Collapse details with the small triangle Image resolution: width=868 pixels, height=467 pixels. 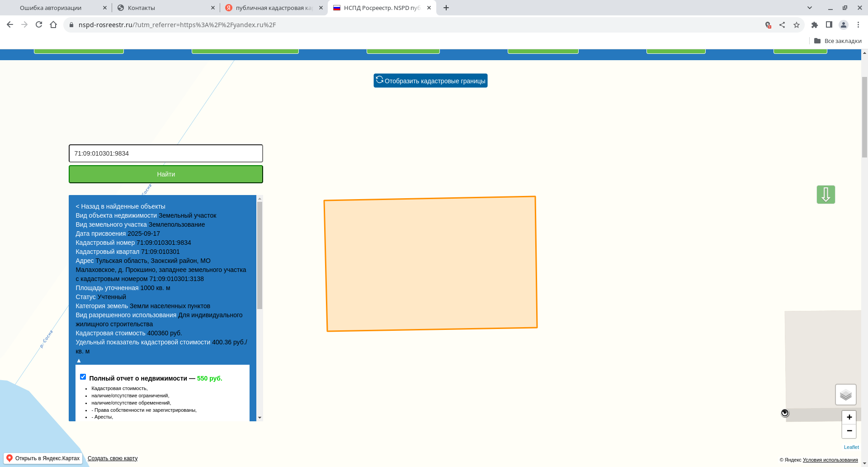click(79, 361)
